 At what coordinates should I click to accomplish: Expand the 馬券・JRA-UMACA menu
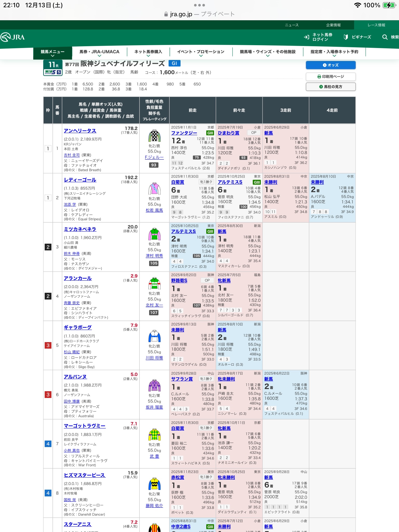[99, 53]
